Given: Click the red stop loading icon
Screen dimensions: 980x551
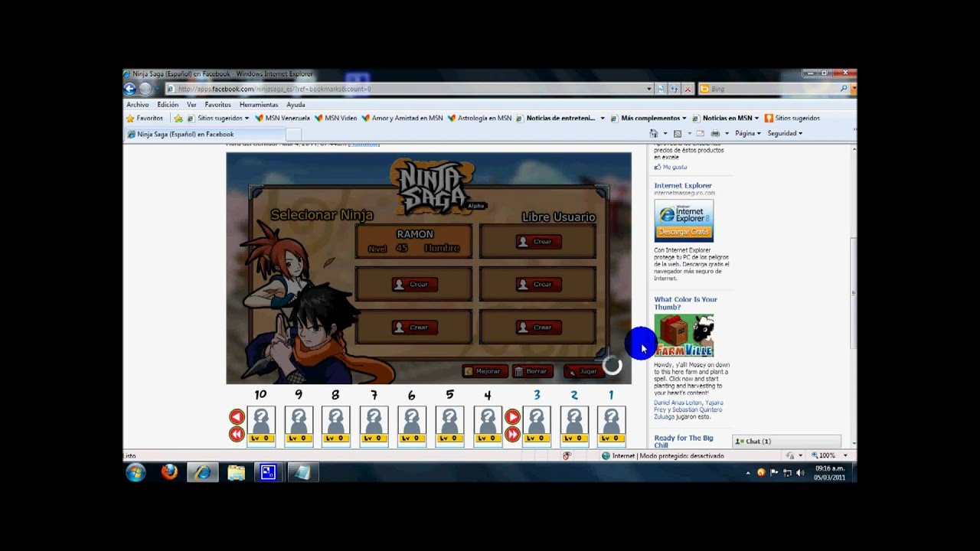Looking at the screenshot, I should point(688,89).
